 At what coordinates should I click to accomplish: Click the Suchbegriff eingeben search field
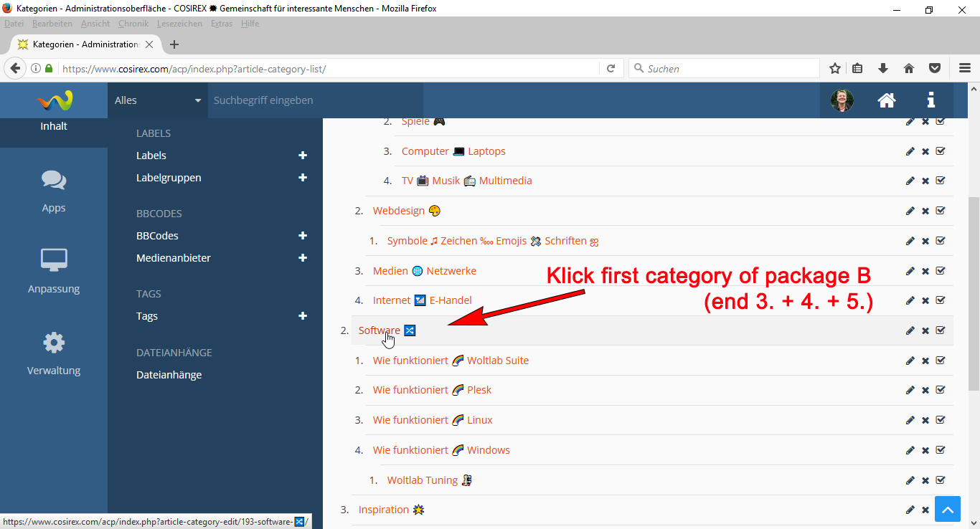pos(316,100)
